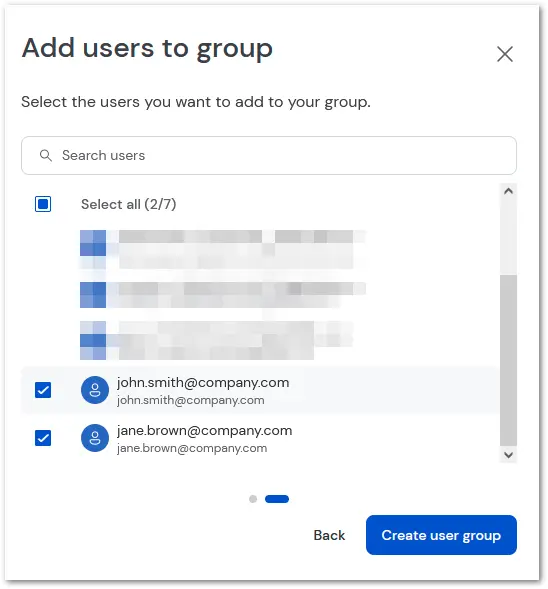This screenshot has width=548, height=589.
Task: Click john.smith user avatar icon
Action: (95, 390)
